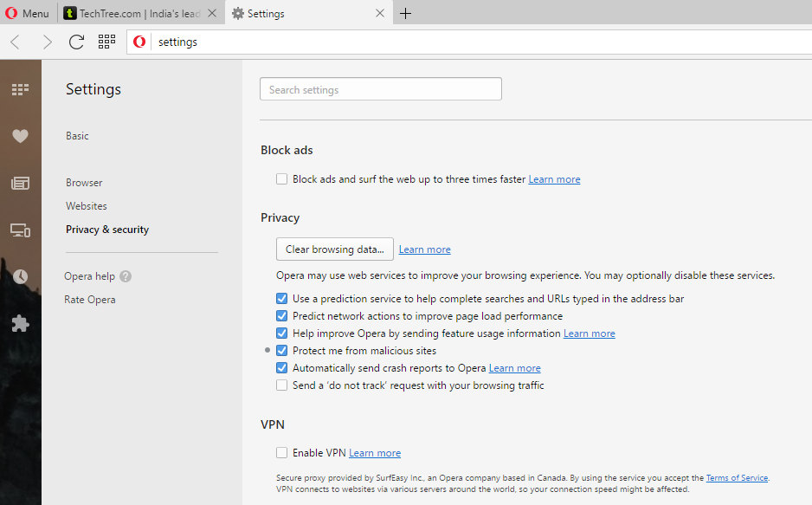The height and width of the screenshot is (505, 812).
Task: Click the Block ads section heading
Action: pos(287,150)
